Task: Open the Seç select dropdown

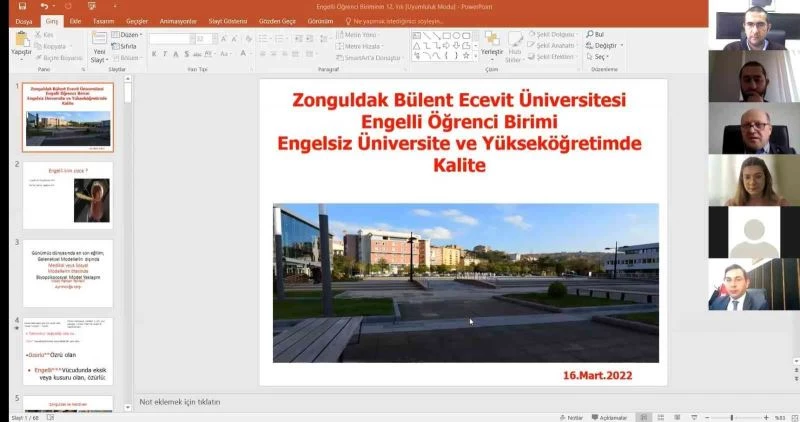Action: tap(597, 57)
